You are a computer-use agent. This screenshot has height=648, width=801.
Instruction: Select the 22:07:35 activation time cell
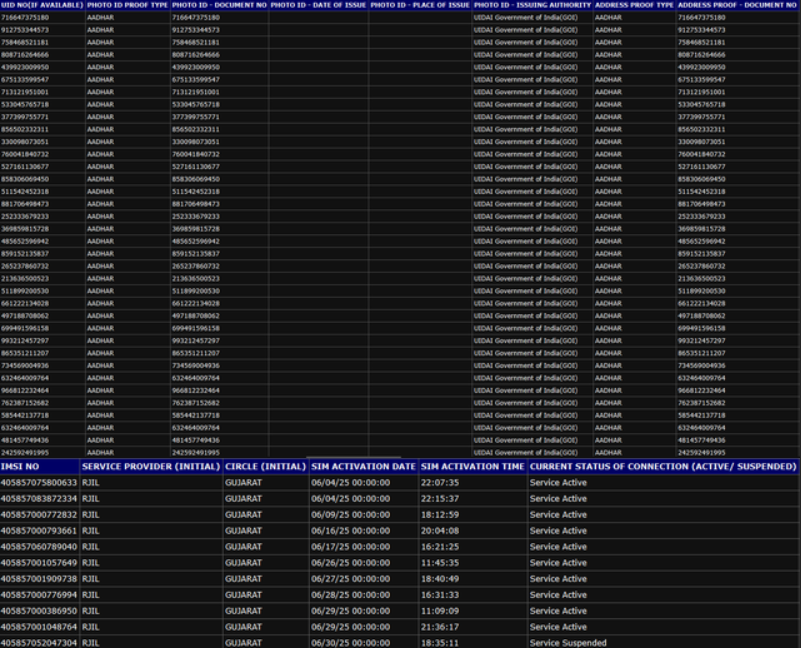(439, 483)
